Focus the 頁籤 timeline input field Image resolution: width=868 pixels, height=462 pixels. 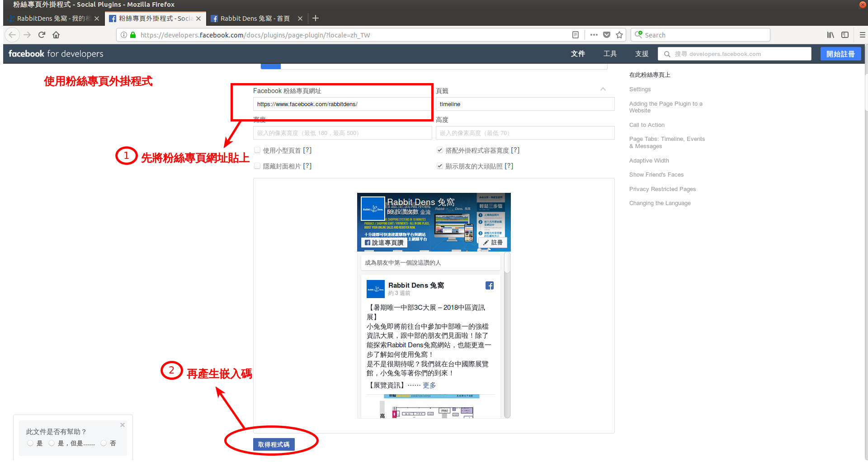(x=525, y=104)
